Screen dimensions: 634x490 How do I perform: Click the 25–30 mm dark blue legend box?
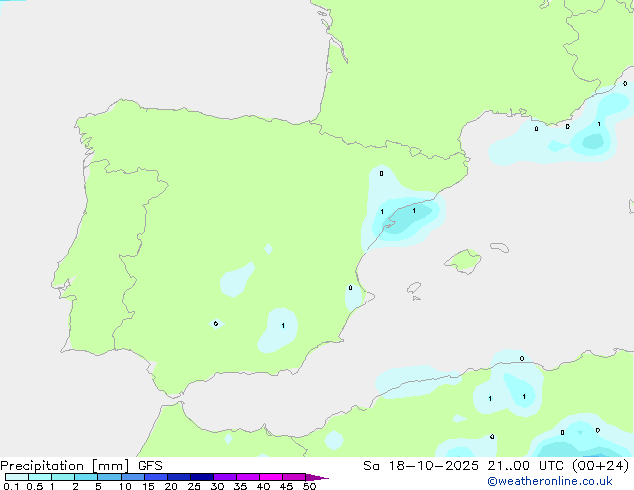(x=202, y=477)
